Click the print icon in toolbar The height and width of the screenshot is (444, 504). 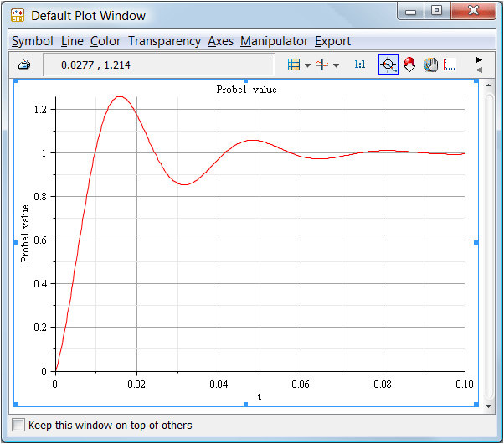pyautogui.click(x=25, y=65)
